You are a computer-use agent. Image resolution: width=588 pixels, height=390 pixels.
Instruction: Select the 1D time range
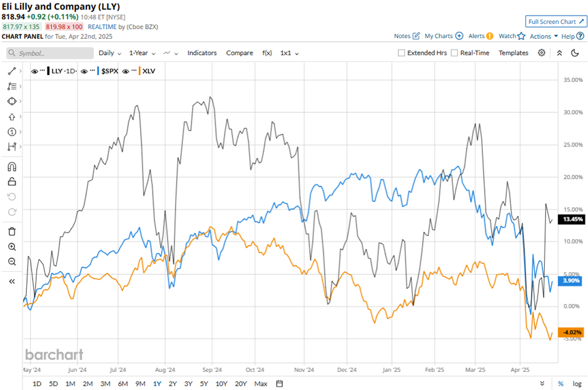click(37, 384)
